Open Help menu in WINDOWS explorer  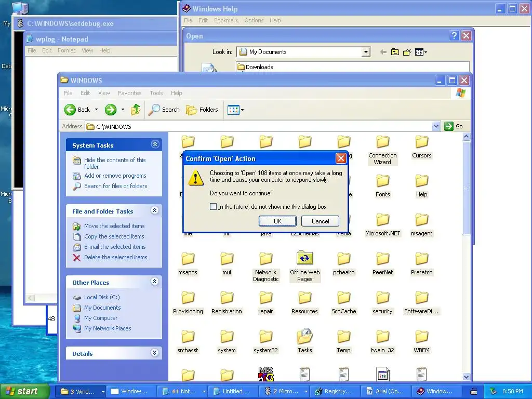(177, 93)
